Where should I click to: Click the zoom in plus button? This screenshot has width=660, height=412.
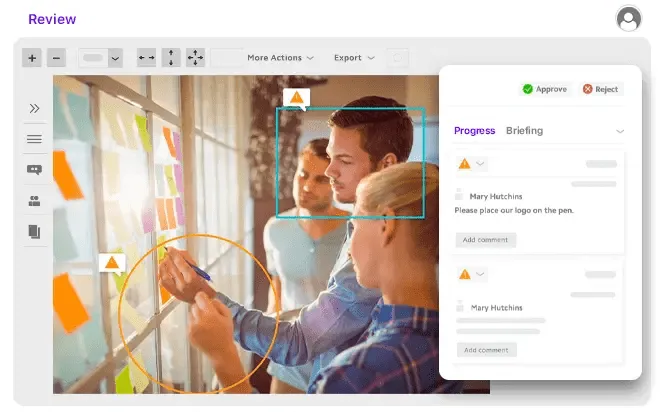[x=32, y=58]
